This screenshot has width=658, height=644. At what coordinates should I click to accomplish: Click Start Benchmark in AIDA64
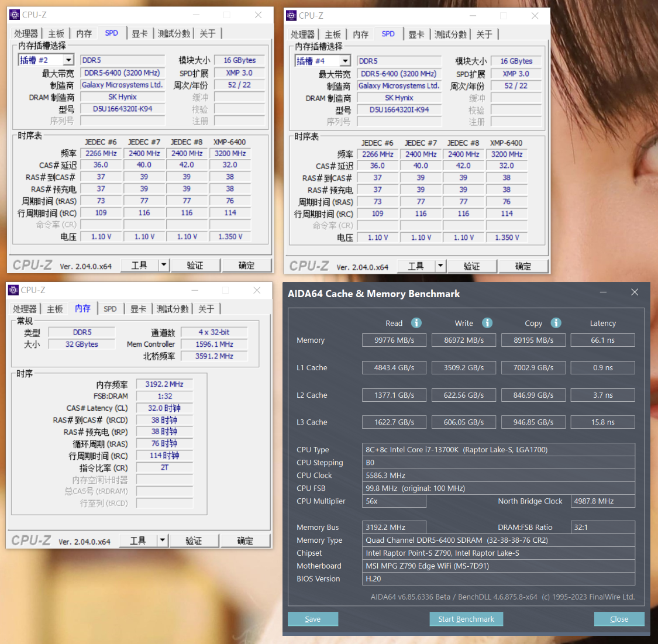pos(466,619)
